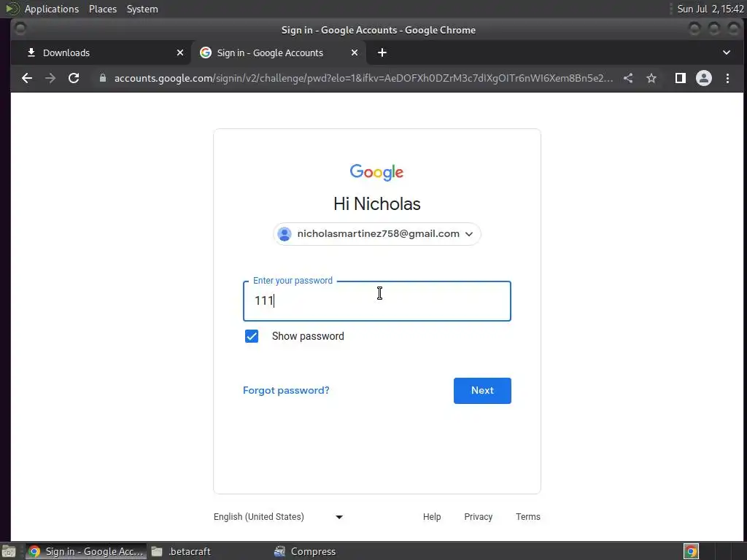Click the forward navigation arrow
747x560 pixels.
pos(50,78)
